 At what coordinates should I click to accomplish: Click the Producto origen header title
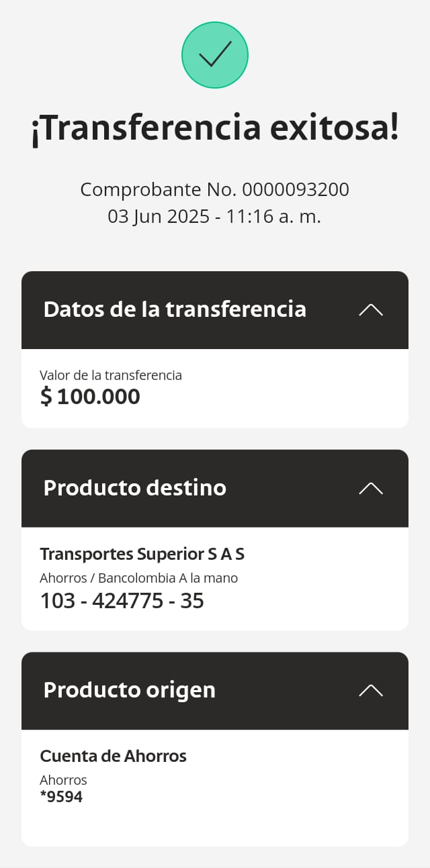point(129,690)
